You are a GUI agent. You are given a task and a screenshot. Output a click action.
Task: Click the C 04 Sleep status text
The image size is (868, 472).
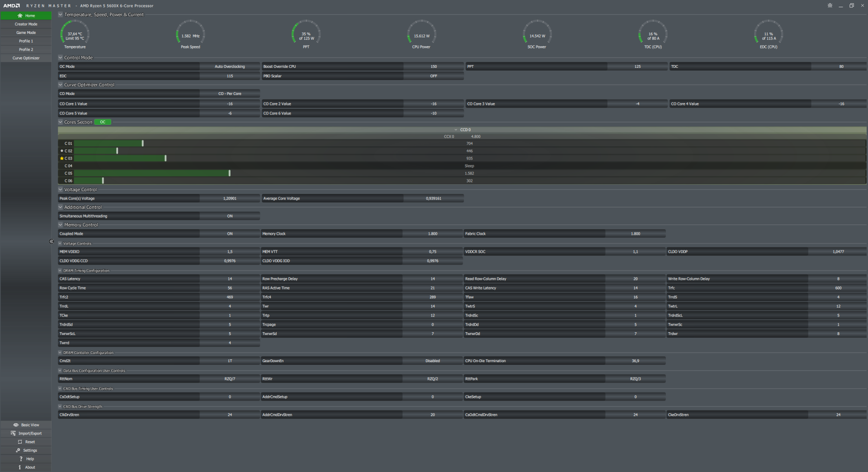(469, 166)
